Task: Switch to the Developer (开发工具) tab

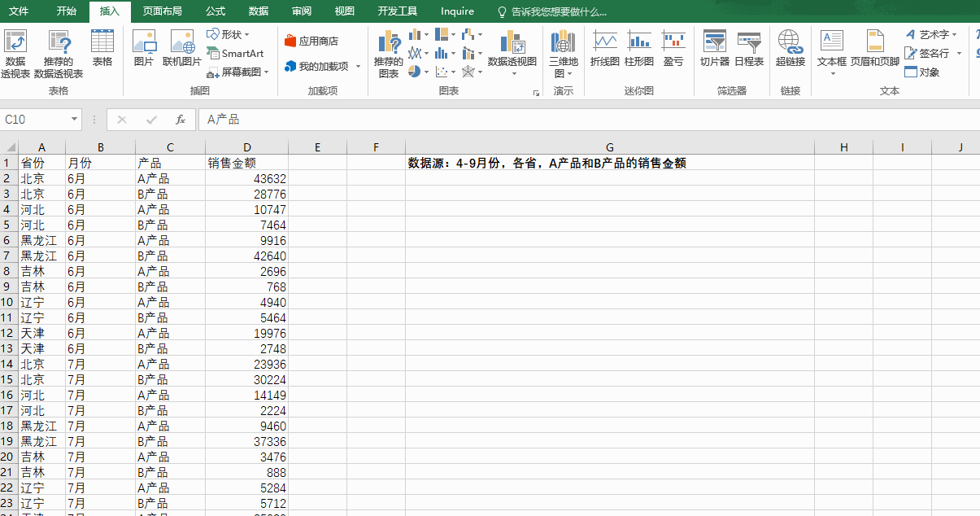Action: click(x=398, y=11)
